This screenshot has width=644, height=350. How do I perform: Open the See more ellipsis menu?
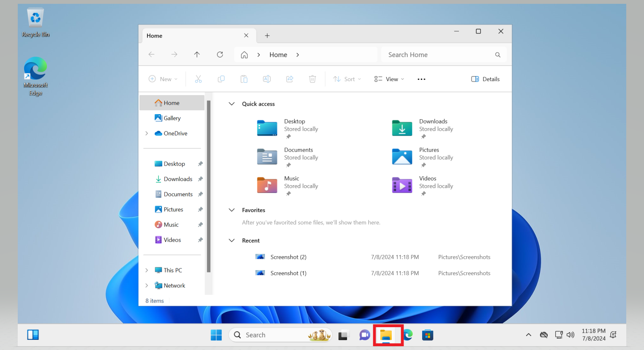421,79
